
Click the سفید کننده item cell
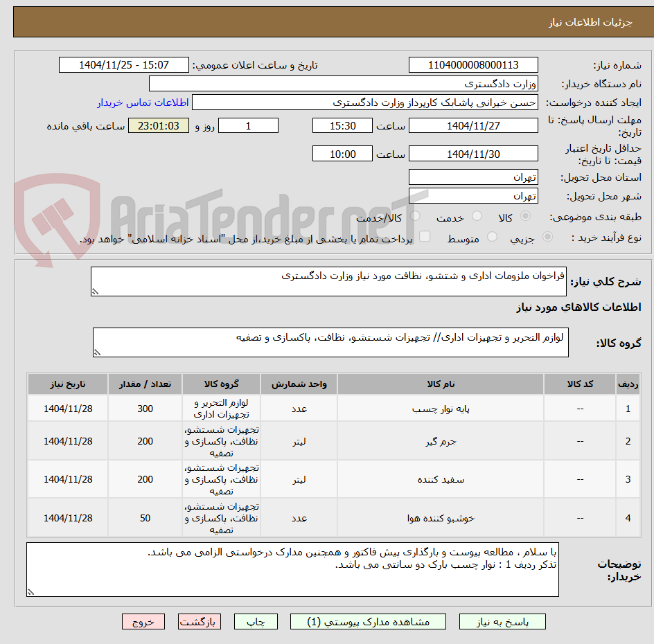click(441, 479)
